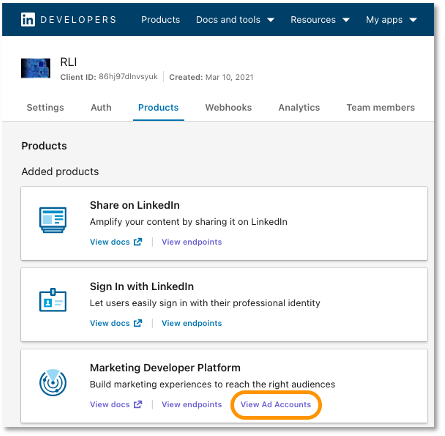Click the Marketing Developer Platform radar icon
Viewport: 445px width, 436px height.
[53, 382]
